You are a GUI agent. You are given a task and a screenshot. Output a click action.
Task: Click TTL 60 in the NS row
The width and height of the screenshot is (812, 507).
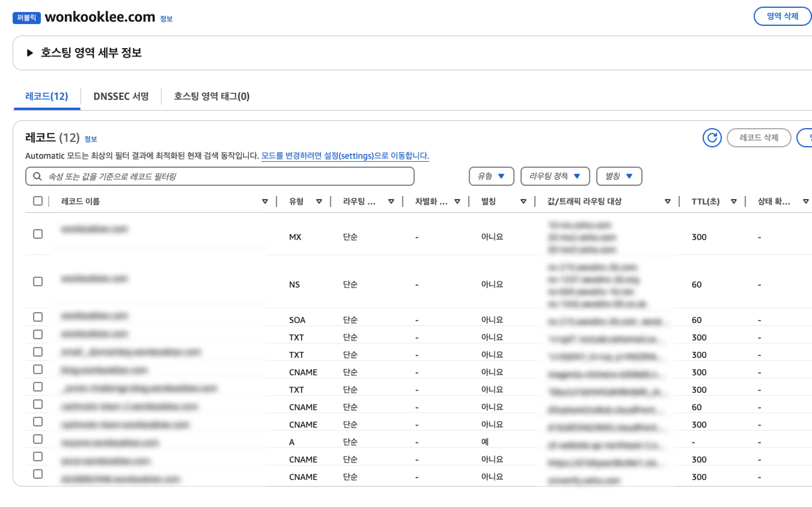(696, 285)
